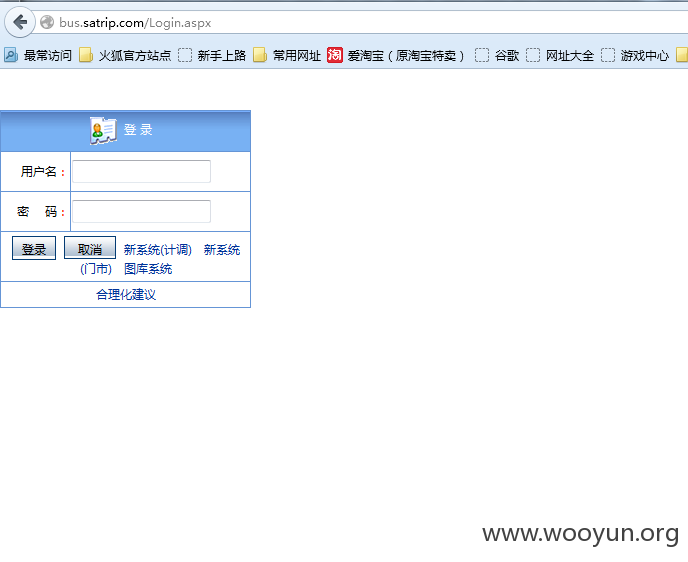
Task: Open the 合理化建议 link
Action: tap(126, 294)
